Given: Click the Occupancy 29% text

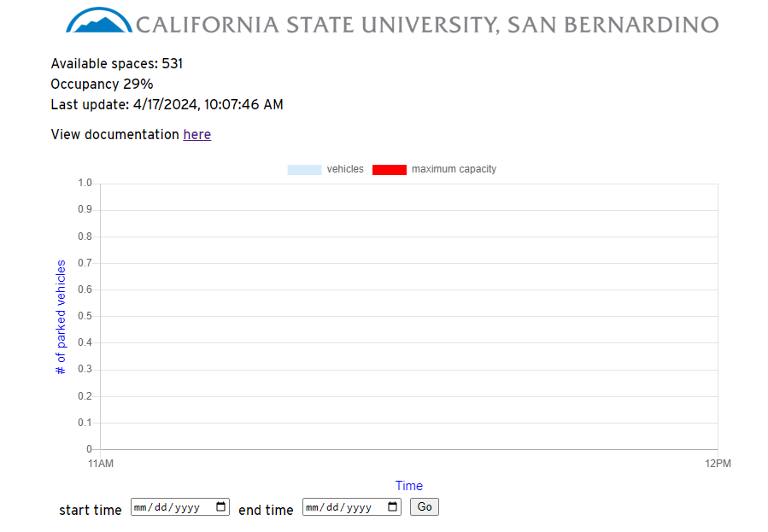Looking at the screenshot, I should [x=102, y=85].
